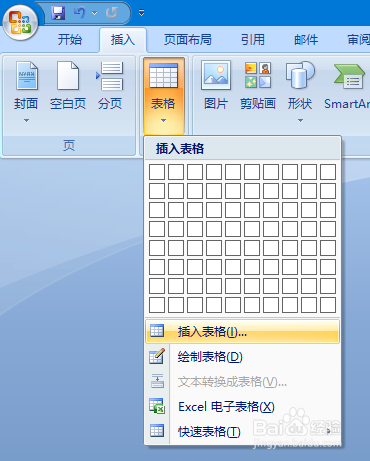Select the bottom-left cell of table grid
The width and height of the screenshot is (370, 461).
tap(157, 305)
